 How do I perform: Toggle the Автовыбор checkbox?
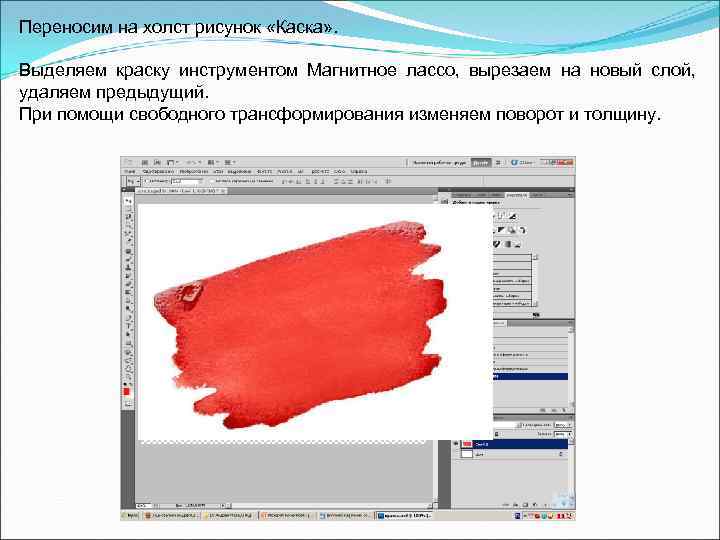click(x=147, y=181)
